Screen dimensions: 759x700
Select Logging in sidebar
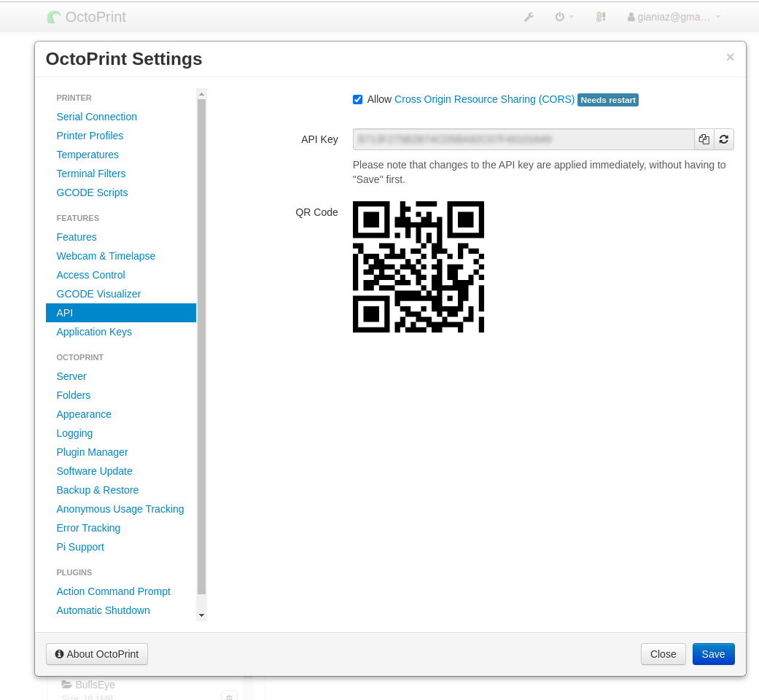[74, 433]
